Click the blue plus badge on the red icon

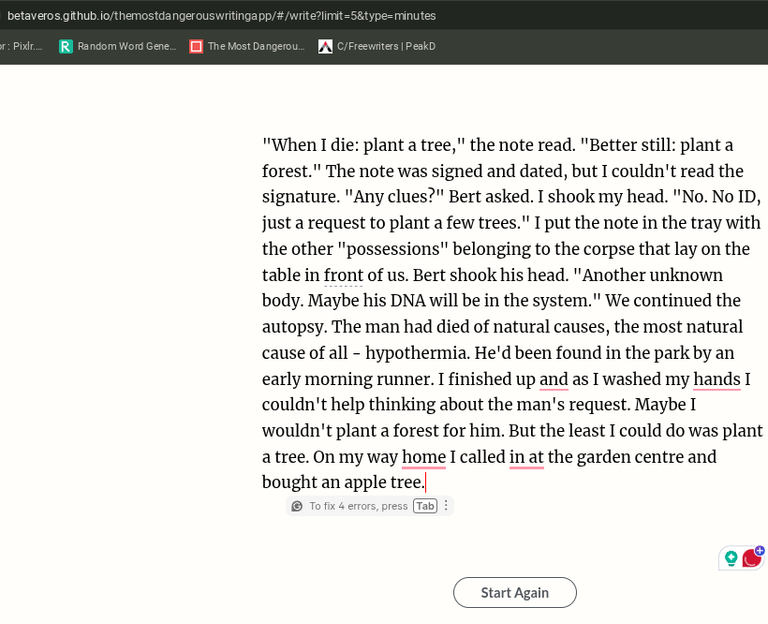[x=760, y=550]
